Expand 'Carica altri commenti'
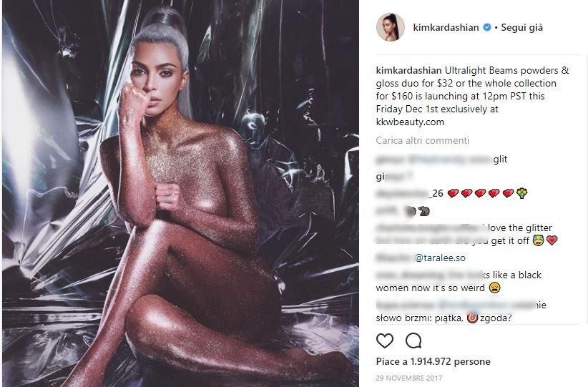This screenshot has width=588, height=387. pyautogui.click(x=423, y=140)
